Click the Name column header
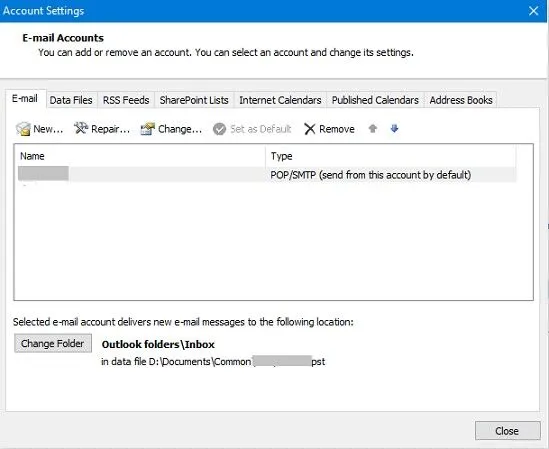Image resolution: width=549 pixels, height=449 pixels. tap(141, 156)
